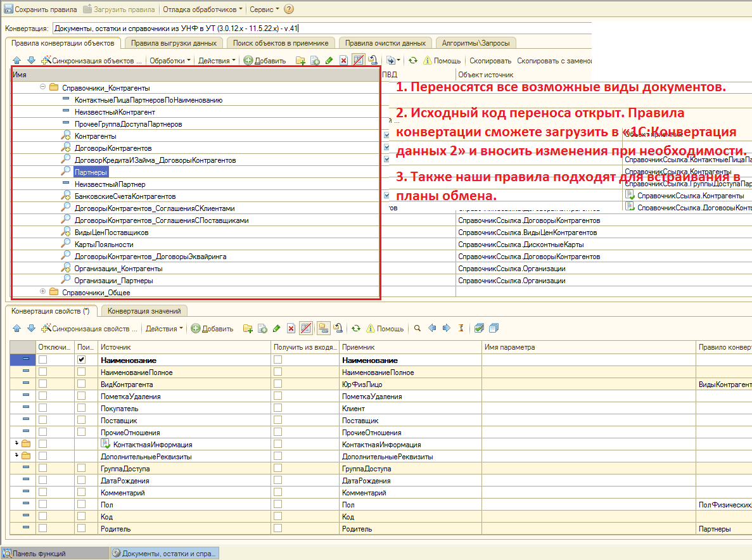Tick Поиск checkbox for Код row

coord(82,516)
